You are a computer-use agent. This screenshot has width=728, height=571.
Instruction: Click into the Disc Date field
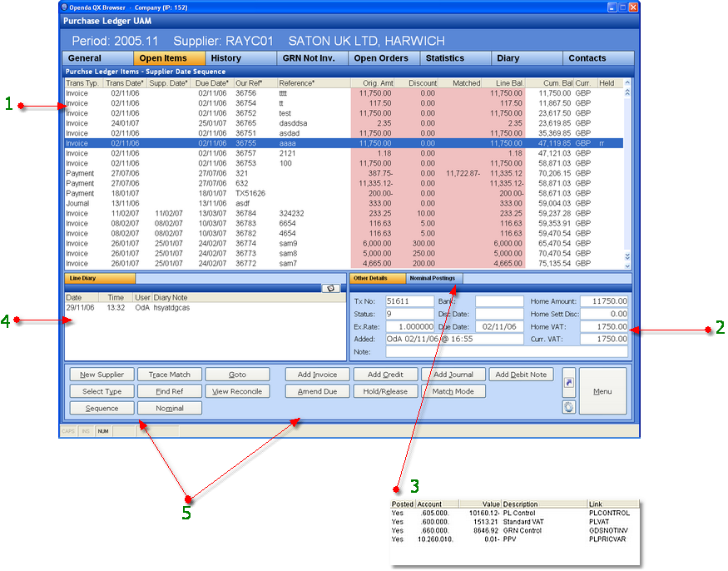499,314
